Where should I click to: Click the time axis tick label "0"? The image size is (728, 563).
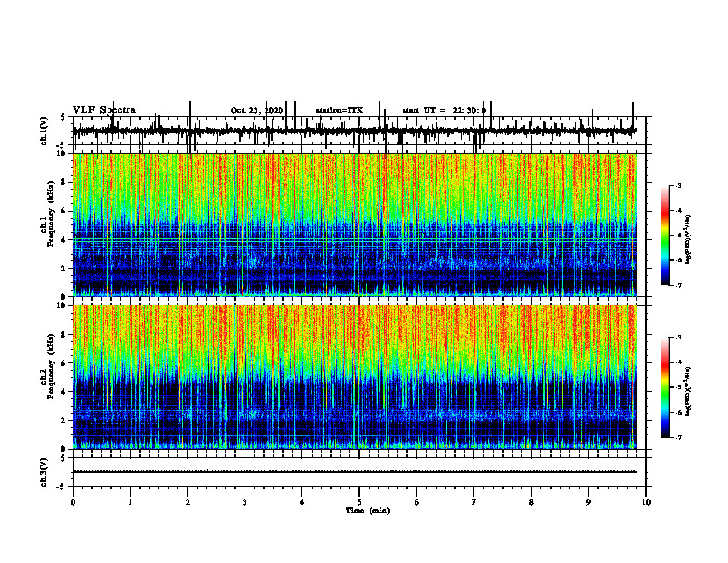point(73,502)
